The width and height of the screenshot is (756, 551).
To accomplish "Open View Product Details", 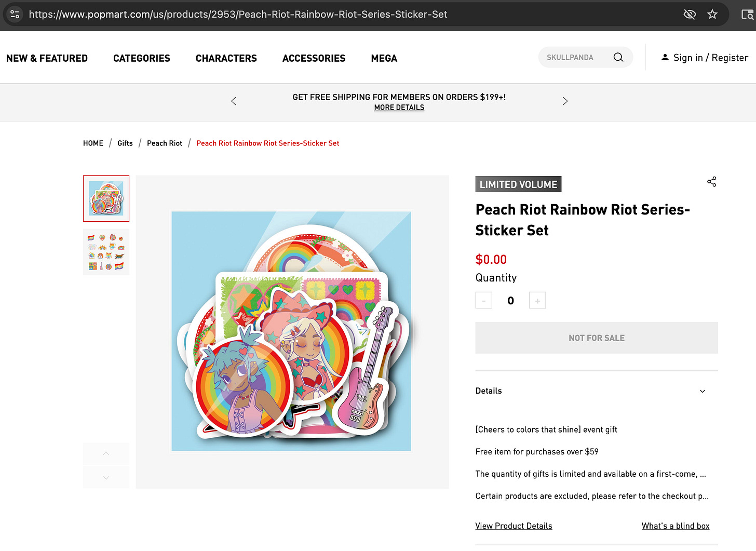I will 514,526.
